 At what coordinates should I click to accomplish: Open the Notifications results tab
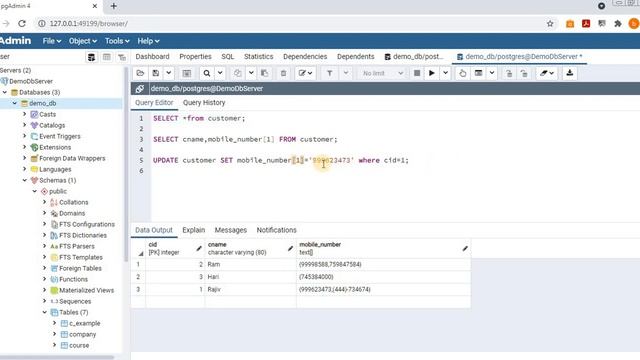point(276,230)
